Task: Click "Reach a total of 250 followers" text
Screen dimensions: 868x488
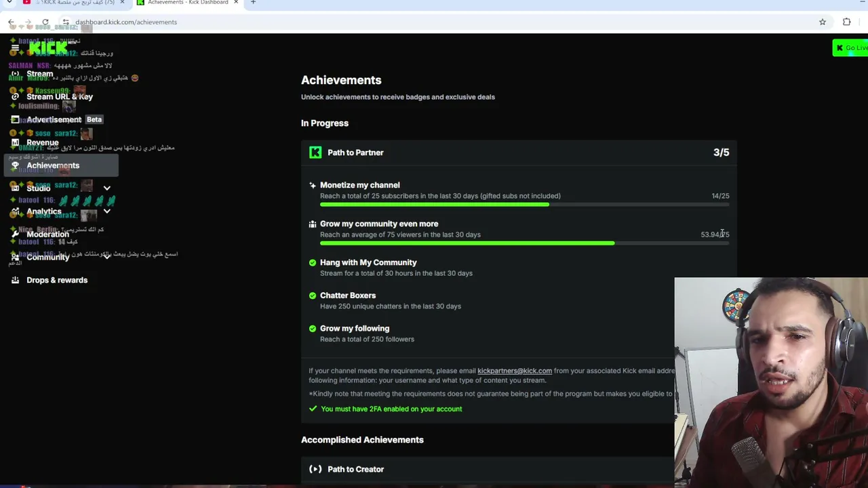Action: point(367,339)
